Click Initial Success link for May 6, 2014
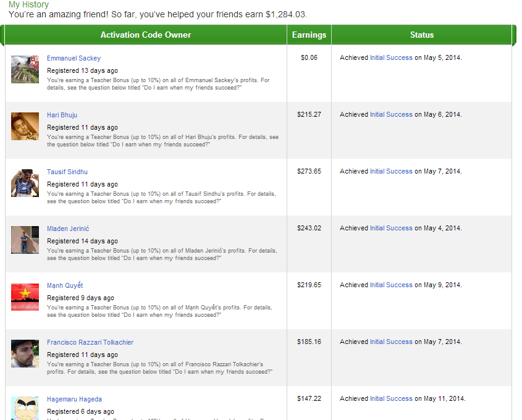The image size is (522, 420). point(391,114)
